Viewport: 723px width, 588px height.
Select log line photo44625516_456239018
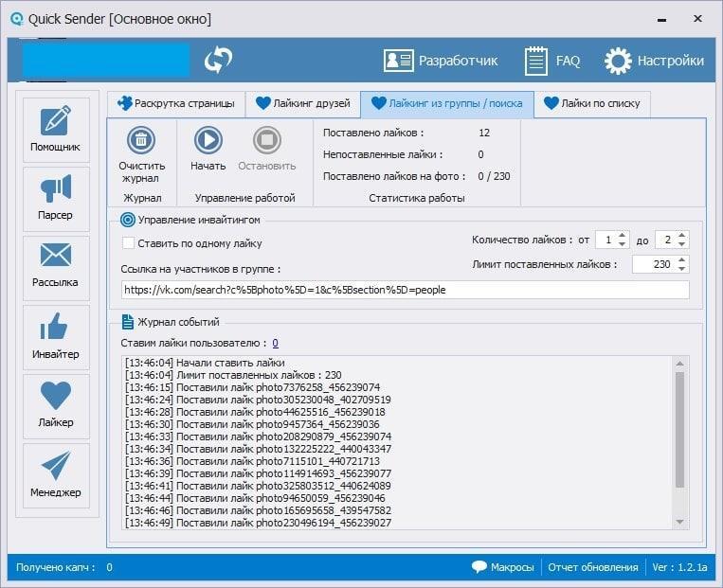click(x=255, y=412)
